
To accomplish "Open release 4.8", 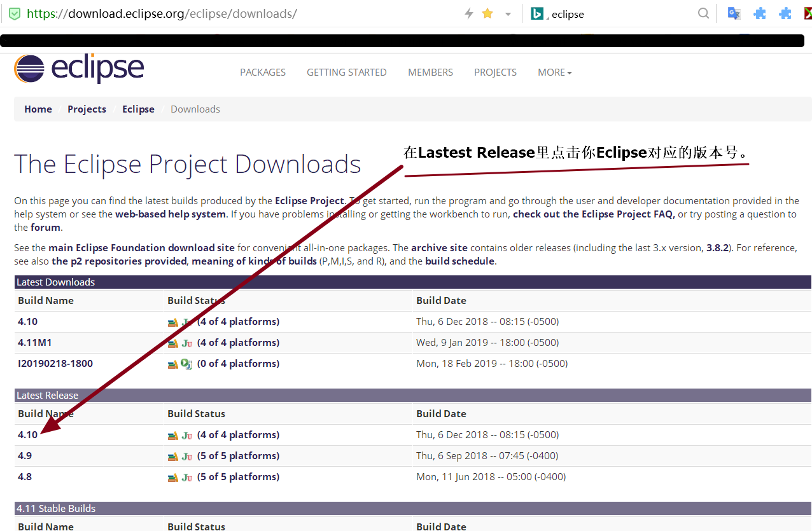I will 25,477.
